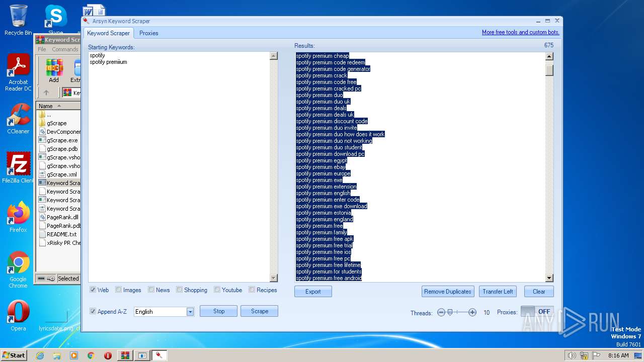Image resolution: width=644 pixels, height=362 pixels.
Task: Switch to Arsyn Keyword Scraper taskbar button
Action: [x=159, y=355]
